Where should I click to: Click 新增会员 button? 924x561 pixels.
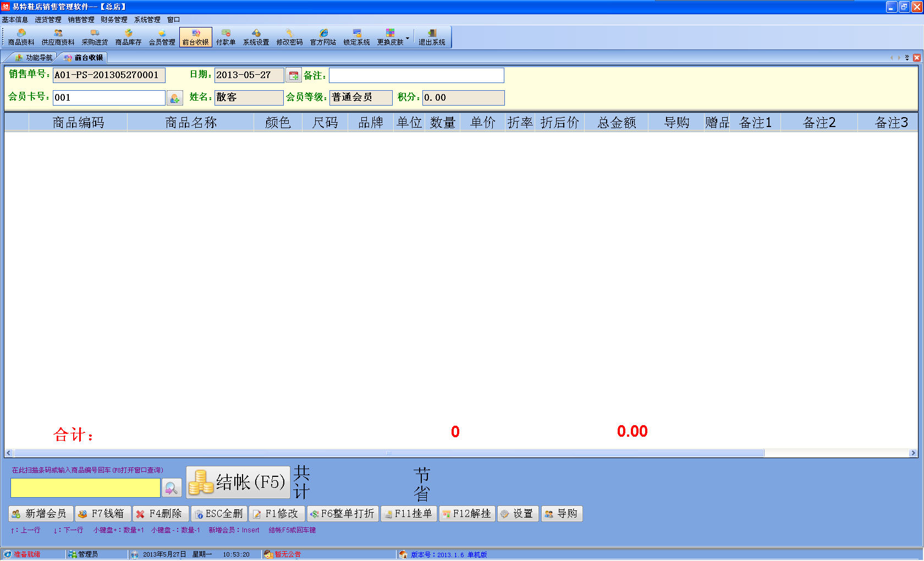point(41,514)
